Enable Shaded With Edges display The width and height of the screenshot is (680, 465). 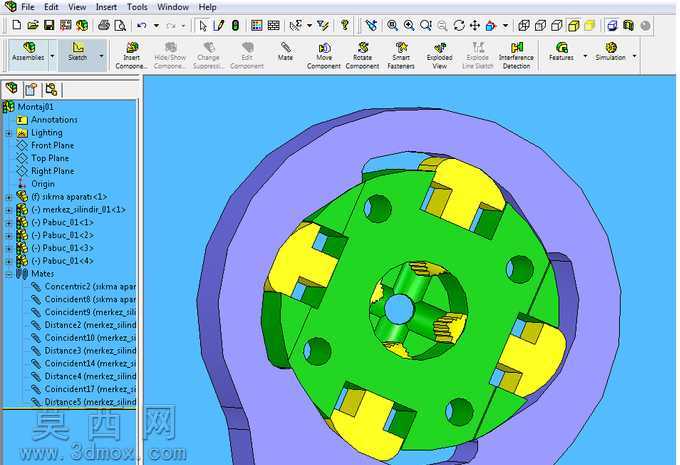573,26
